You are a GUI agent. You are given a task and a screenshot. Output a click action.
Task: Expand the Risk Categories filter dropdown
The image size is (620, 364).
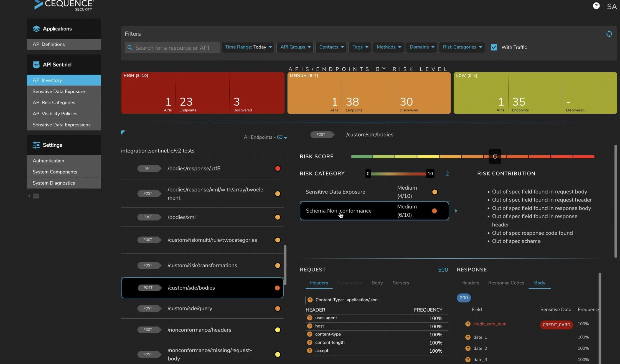click(x=462, y=47)
